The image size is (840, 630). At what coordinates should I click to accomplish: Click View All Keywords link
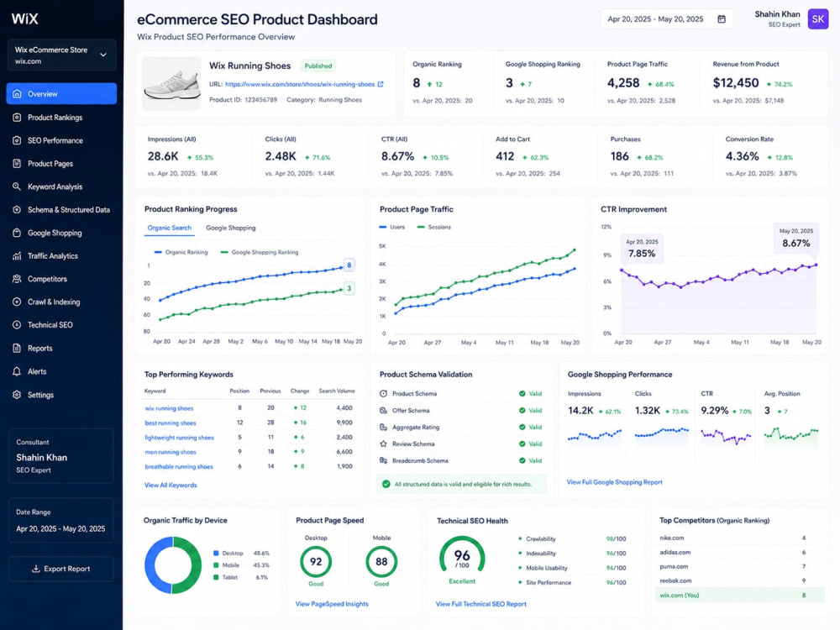pos(171,485)
